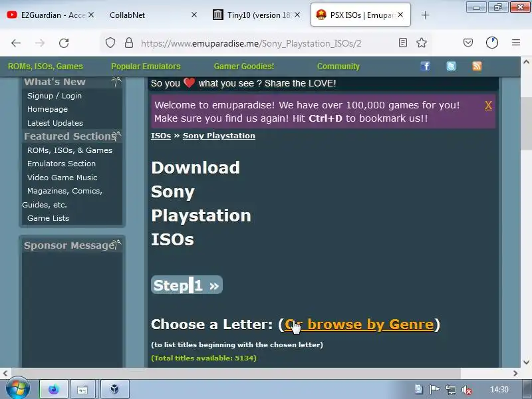Click the Step 1 button
This screenshot has height=399, width=532.
point(187,285)
